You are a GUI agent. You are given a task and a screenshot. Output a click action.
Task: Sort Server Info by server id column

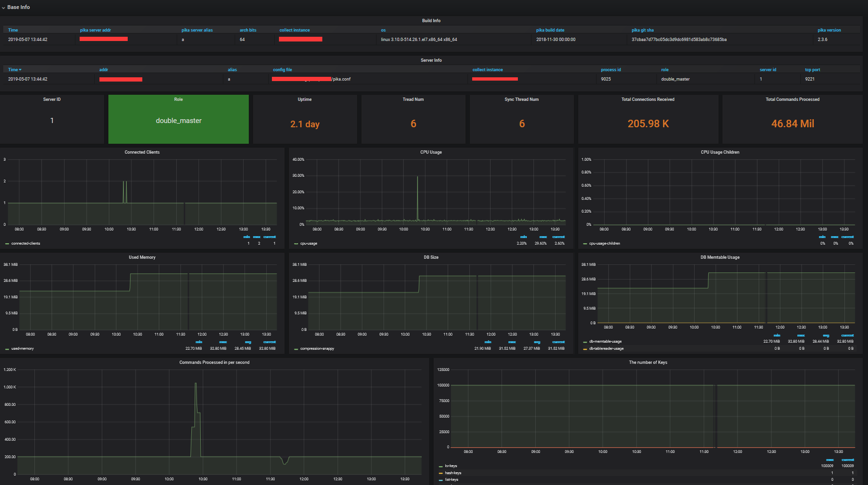pyautogui.click(x=768, y=70)
